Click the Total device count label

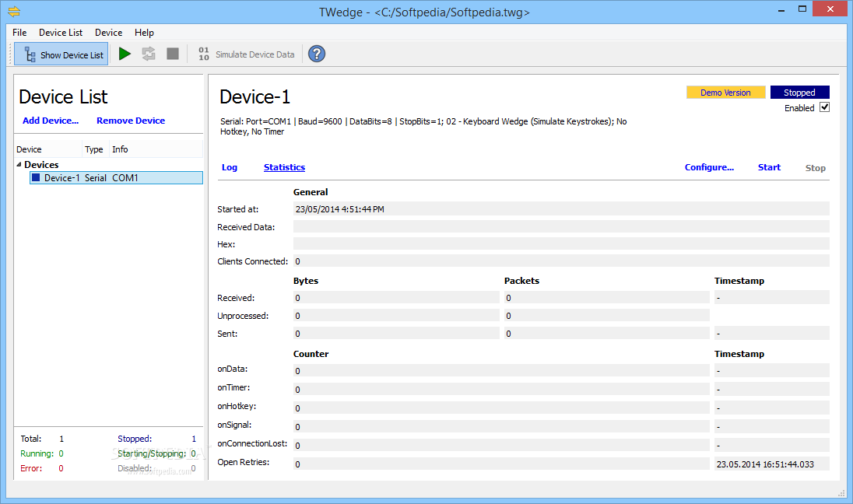(31, 438)
